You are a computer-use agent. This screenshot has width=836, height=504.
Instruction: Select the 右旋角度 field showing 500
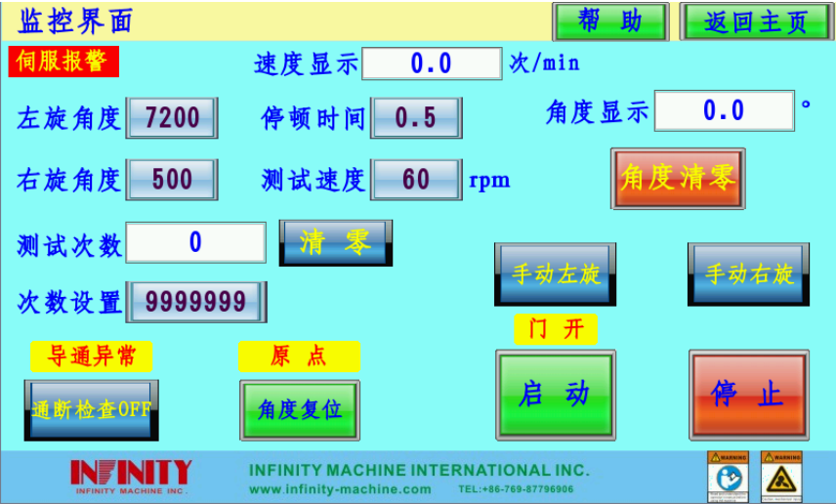(172, 180)
